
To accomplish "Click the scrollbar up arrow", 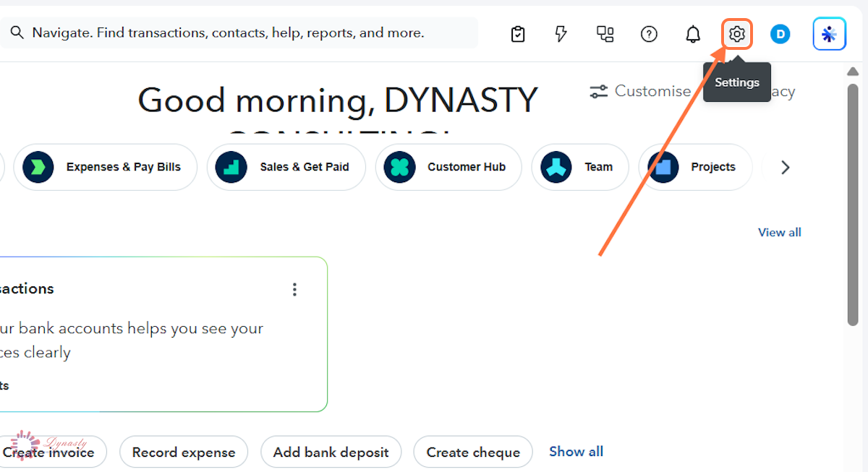I will click(853, 72).
